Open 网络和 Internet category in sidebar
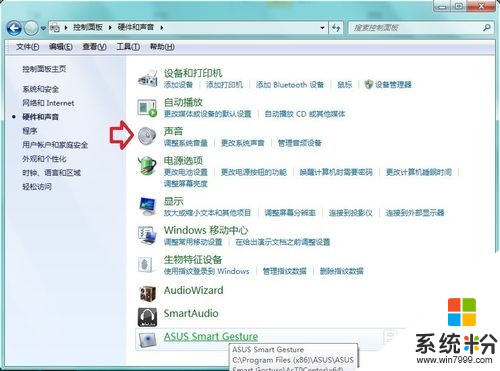This screenshot has height=371, width=500. click(x=48, y=103)
